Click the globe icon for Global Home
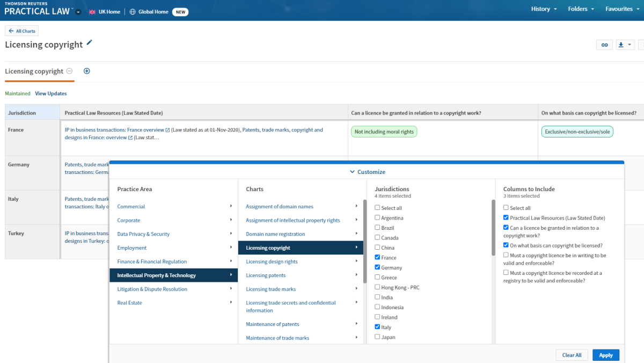 tap(133, 12)
